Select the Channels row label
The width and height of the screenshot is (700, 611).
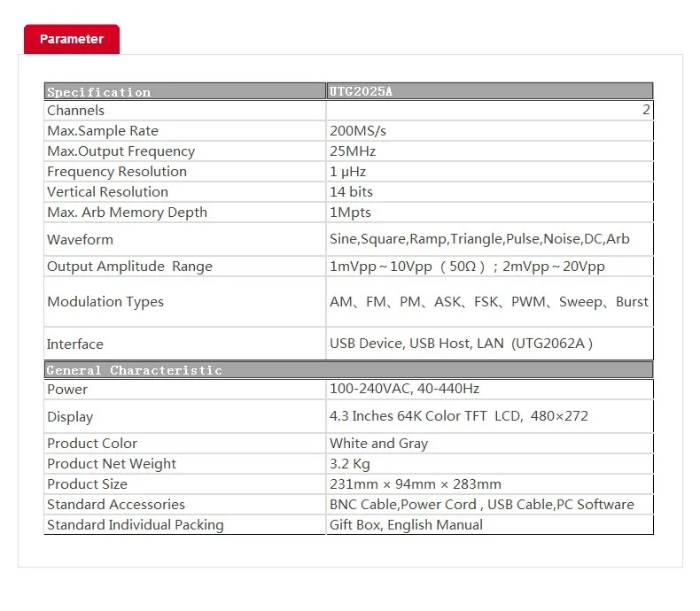coord(75,111)
